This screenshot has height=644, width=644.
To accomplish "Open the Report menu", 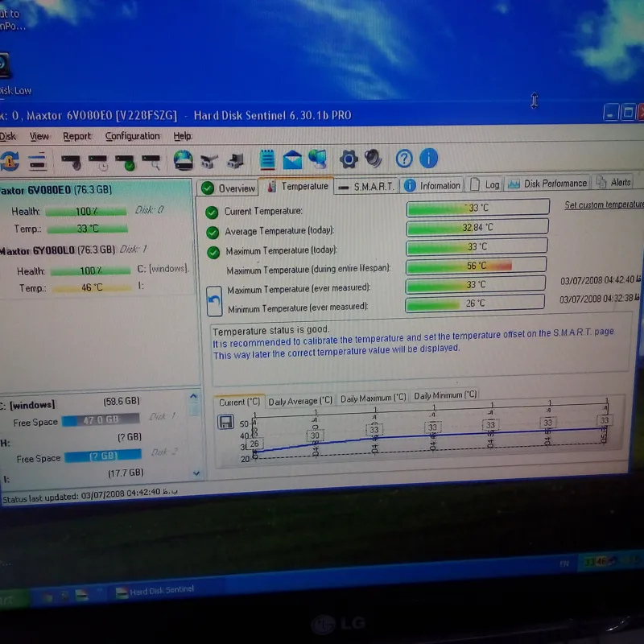I will coord(76,136).
